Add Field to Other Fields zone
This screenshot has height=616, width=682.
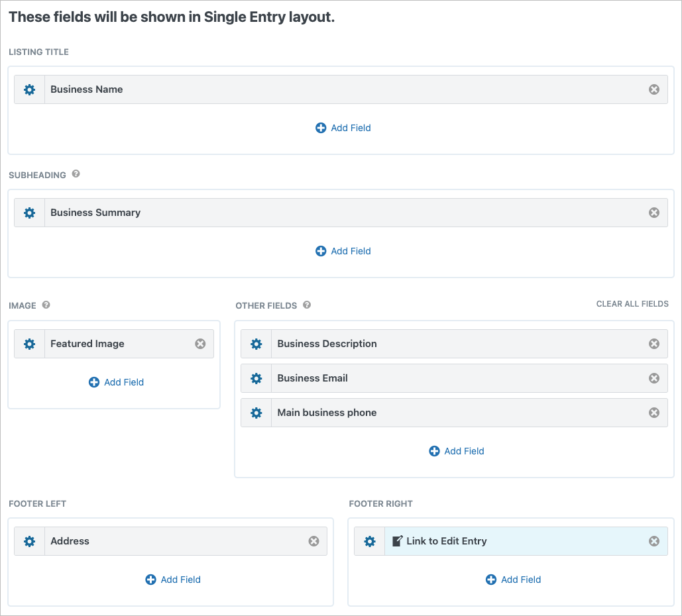coord(457,451)
